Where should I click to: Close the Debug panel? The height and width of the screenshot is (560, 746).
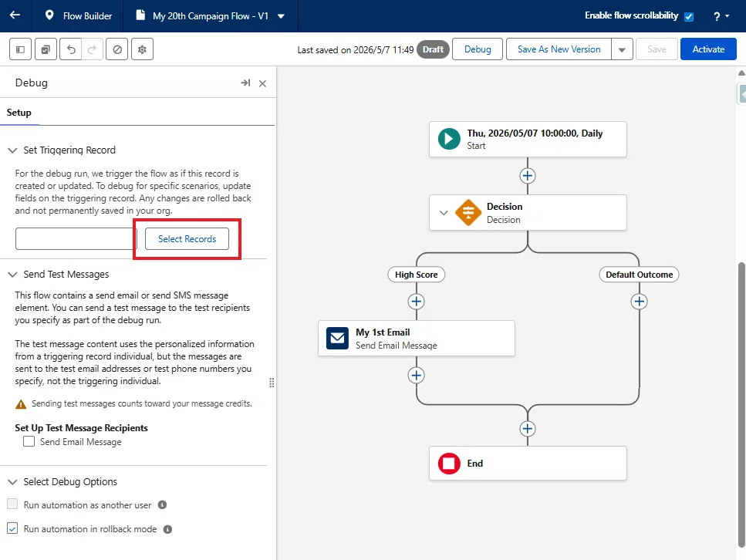point(262,83)
